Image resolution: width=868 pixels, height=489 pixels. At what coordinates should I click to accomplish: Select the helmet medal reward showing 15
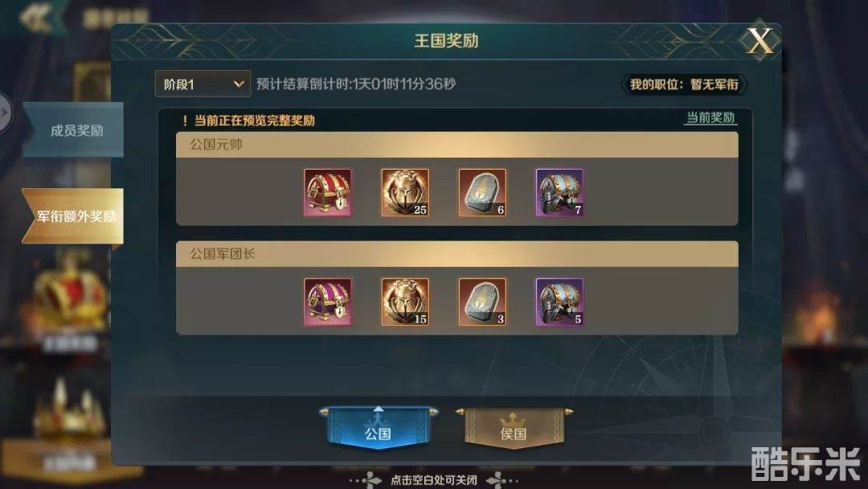coord(404,302)
